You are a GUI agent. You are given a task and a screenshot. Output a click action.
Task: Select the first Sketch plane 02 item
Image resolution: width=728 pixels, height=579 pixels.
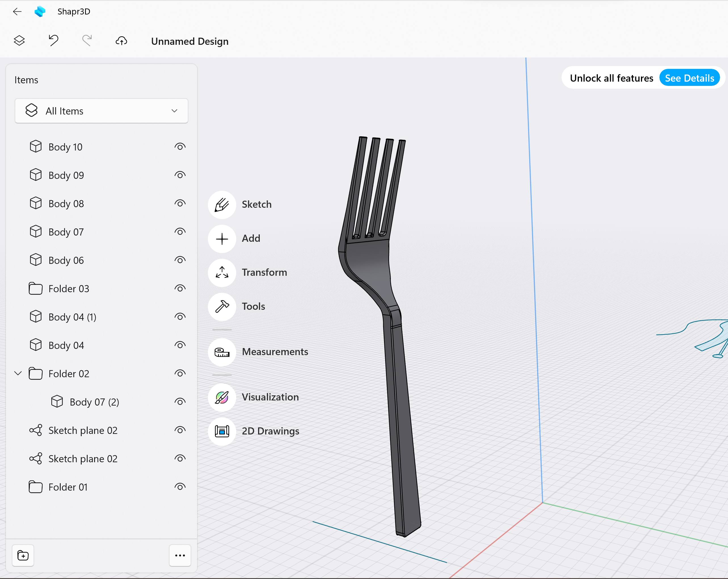[x=83, y=430]
